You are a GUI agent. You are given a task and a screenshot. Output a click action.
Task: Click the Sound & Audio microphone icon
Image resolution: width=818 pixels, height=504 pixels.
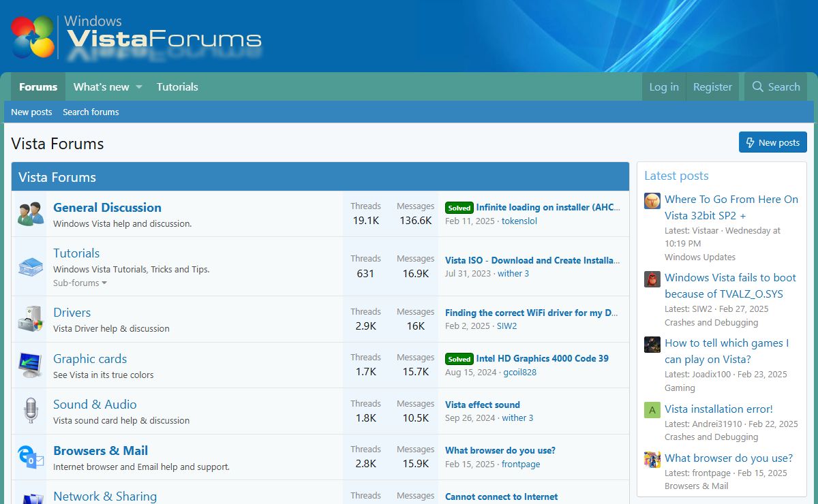[31, 411]
